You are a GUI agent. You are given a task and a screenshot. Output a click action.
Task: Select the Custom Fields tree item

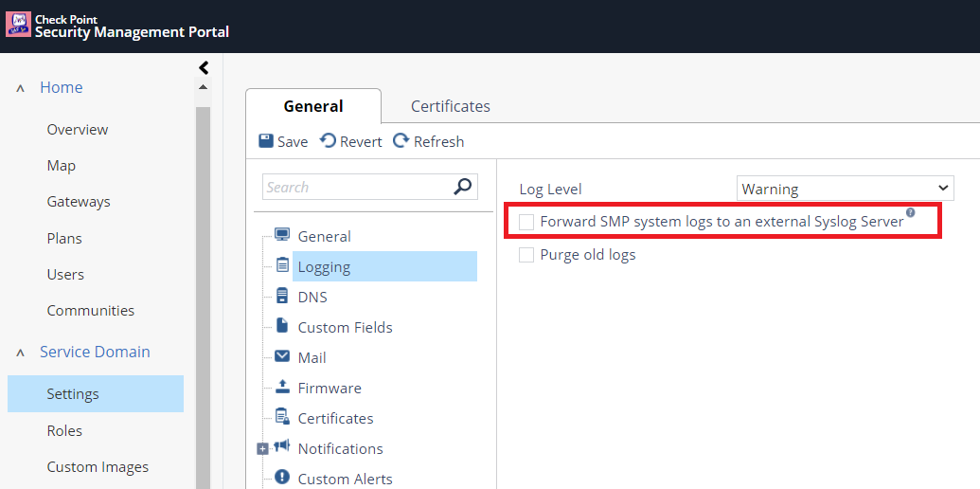click(345, 327)
